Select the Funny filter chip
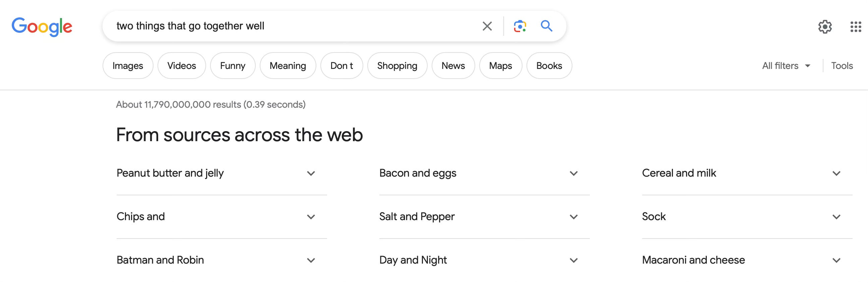868x283 pixels. tap(233, 66)
